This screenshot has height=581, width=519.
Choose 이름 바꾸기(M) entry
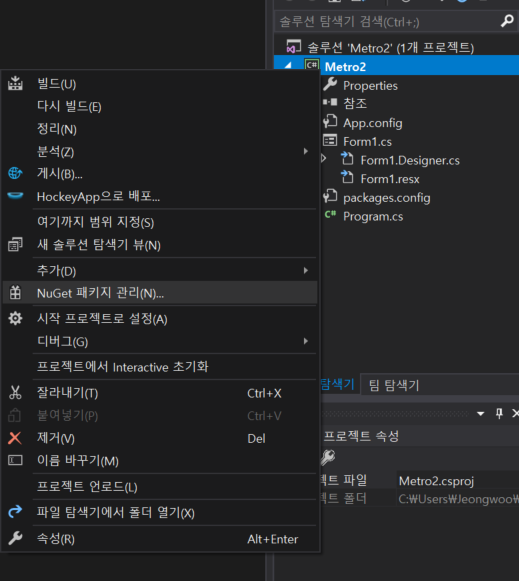(159, 461)
